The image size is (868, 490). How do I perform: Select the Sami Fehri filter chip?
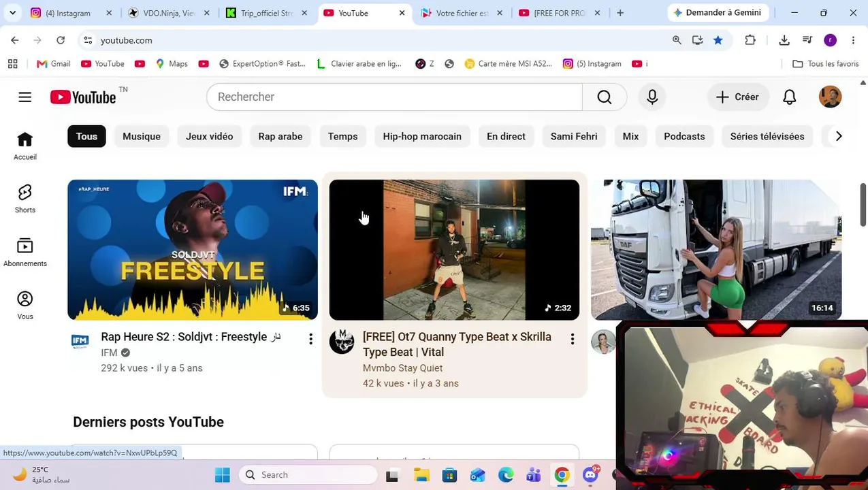574,136
